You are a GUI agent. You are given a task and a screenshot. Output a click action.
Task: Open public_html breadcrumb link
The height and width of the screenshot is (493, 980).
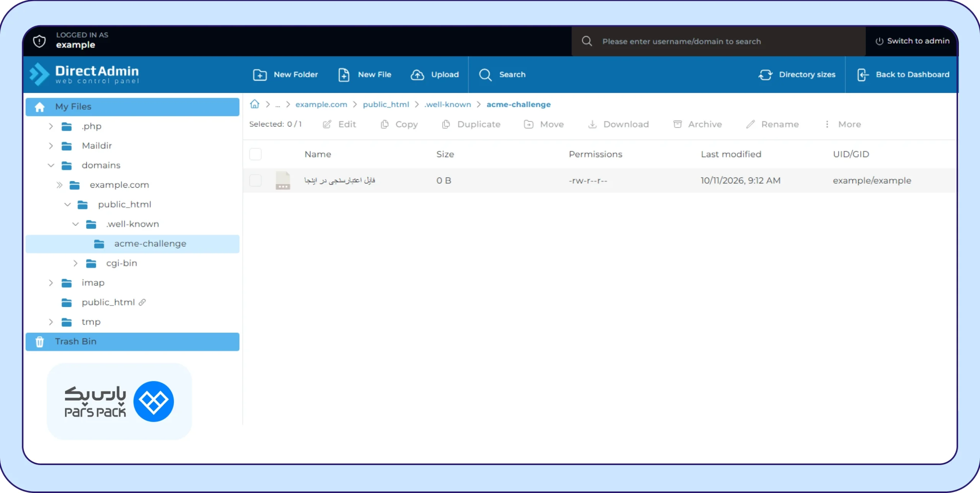386,104
